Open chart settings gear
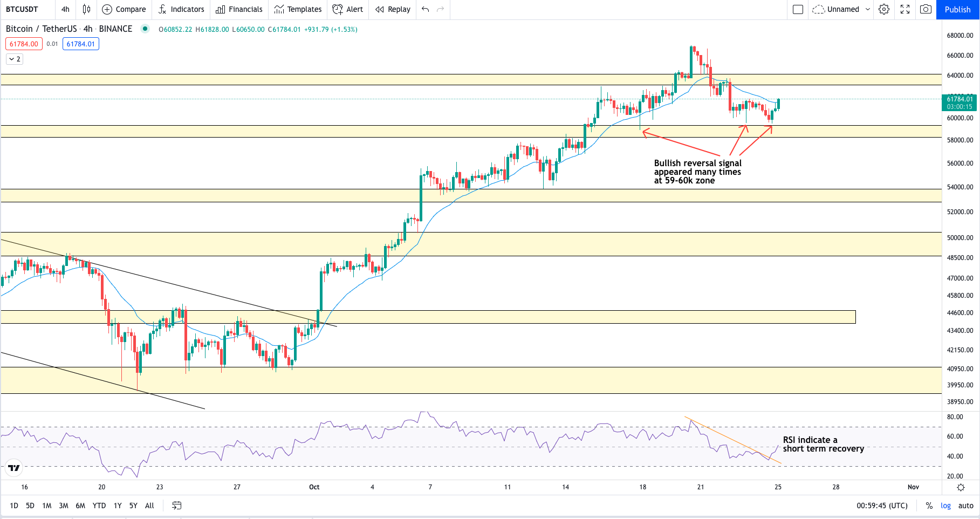This screenshot has height=519, width=980. (884, 9)
